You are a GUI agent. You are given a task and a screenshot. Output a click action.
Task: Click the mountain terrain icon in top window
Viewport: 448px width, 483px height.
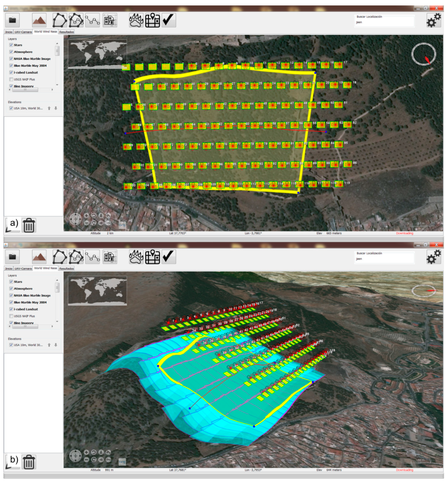click(39, 20)
